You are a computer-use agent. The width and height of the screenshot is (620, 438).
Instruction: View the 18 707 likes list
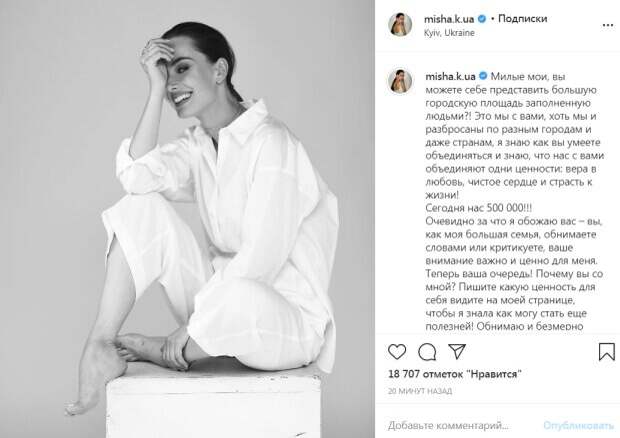[x=455, y=374]
